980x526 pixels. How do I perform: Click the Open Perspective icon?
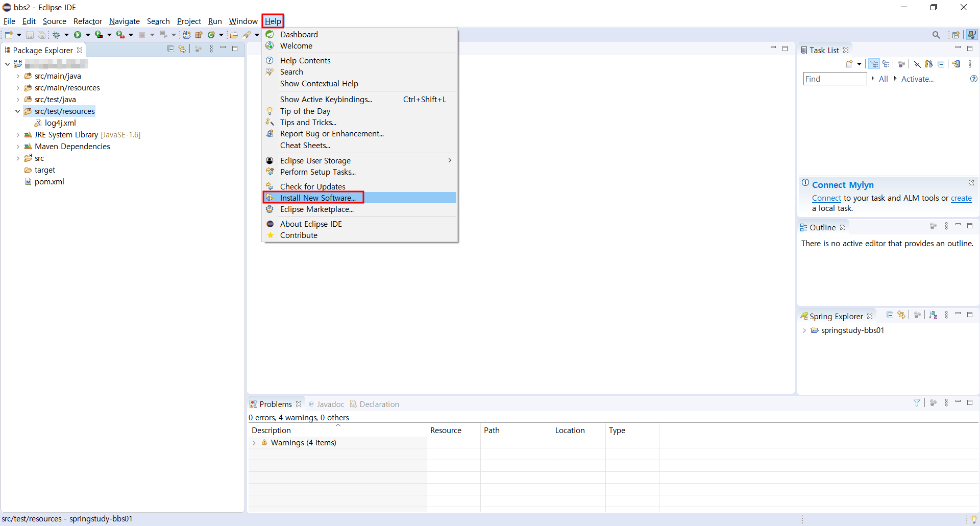pyautogui.click(x=956, y=35)
